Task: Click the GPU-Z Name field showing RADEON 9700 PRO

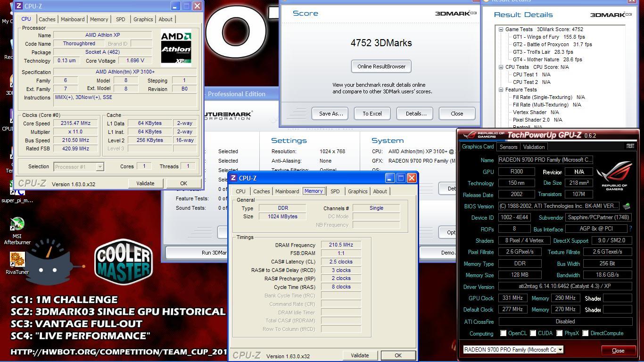Action: [545, 160]
